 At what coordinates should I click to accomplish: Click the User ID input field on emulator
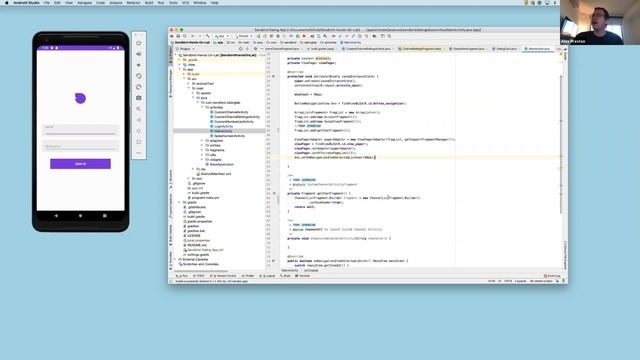[x=80, y=130]
